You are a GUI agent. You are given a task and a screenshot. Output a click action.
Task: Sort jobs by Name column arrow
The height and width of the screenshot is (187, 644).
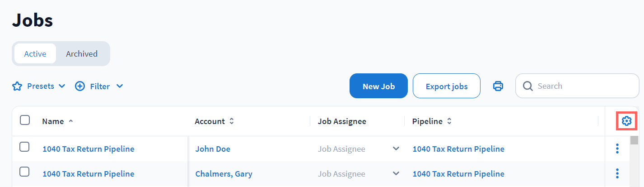point(70,121)
